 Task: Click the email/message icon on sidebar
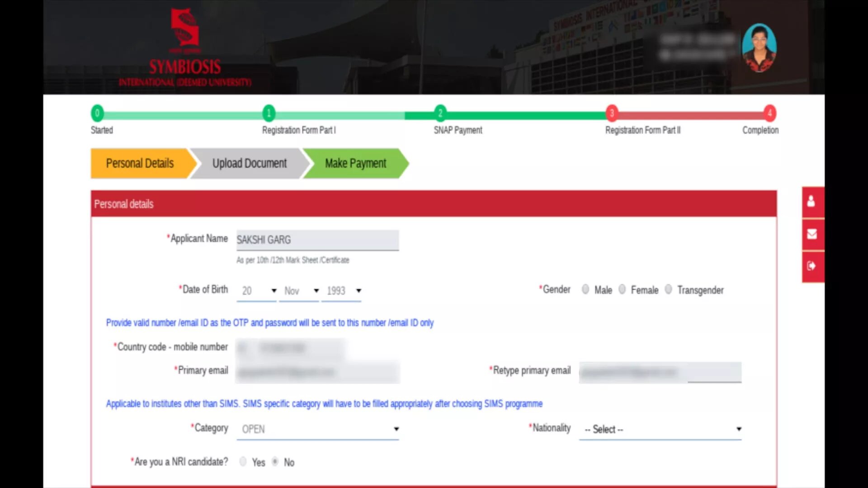[x=812, y=234]
